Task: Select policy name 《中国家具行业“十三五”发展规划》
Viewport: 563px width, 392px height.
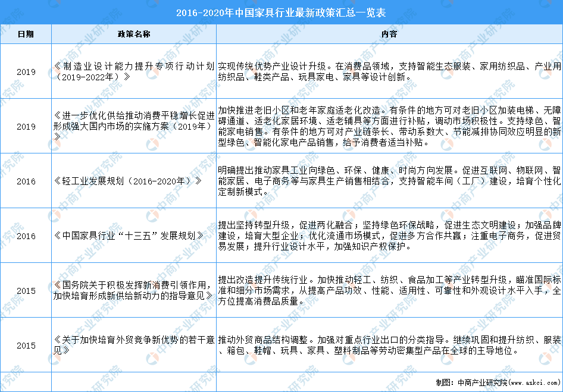Action: point(129,236)
